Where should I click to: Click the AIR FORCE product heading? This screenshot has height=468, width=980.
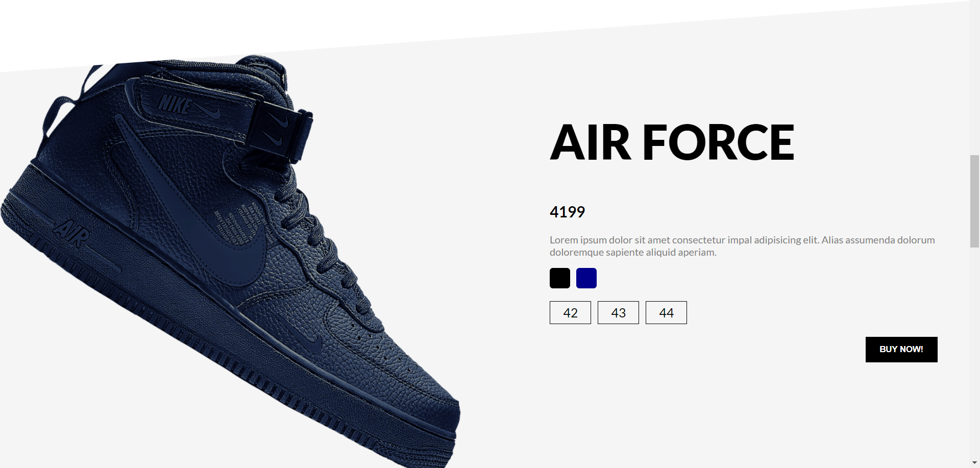pos(672,142)
